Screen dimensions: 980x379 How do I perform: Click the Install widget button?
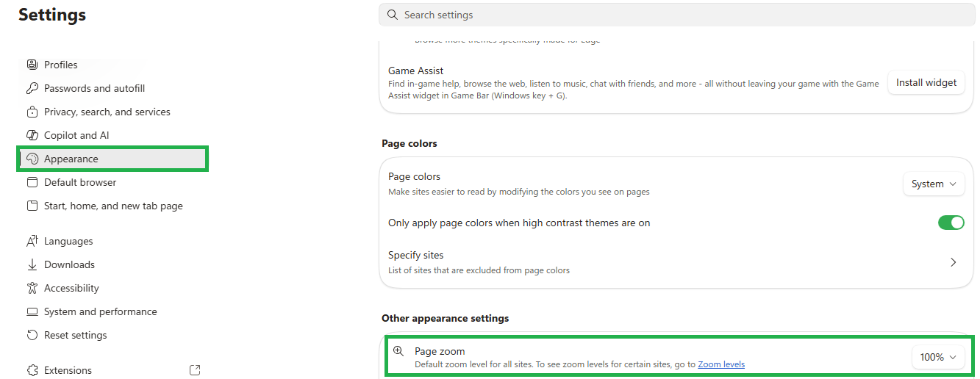[x=926, y=82]
